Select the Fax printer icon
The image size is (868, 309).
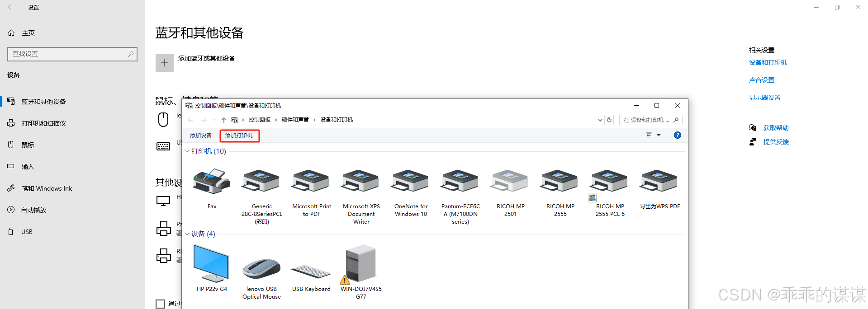(x=212, y=181)
